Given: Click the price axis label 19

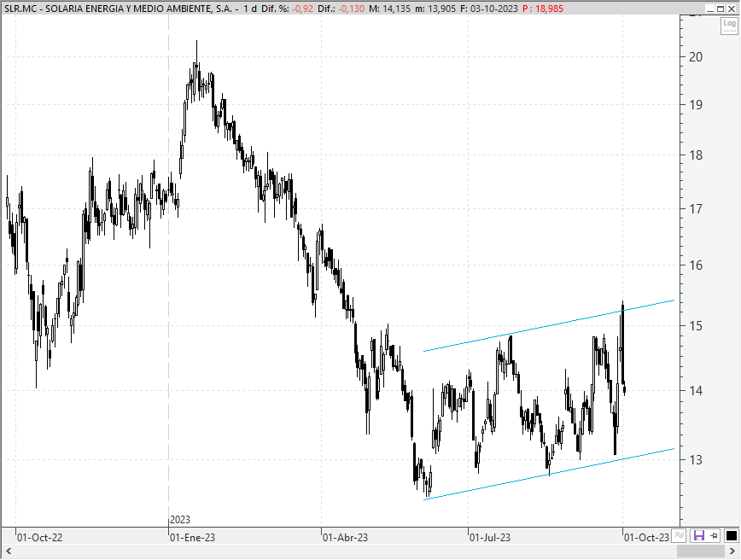Looking at the screenshot, I should tap(696, 105).
